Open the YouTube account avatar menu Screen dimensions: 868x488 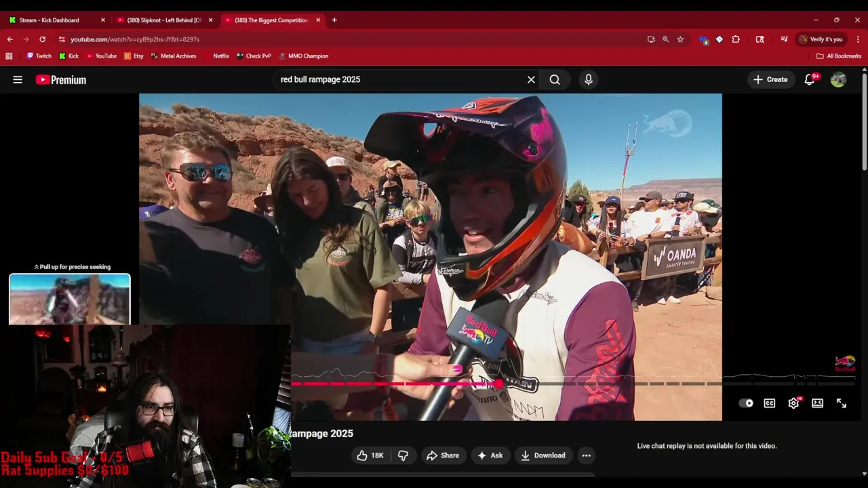(x=838, y=79)
